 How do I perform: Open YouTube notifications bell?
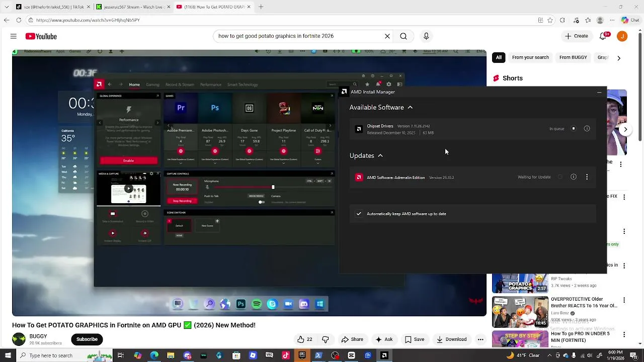click(604, 36)
